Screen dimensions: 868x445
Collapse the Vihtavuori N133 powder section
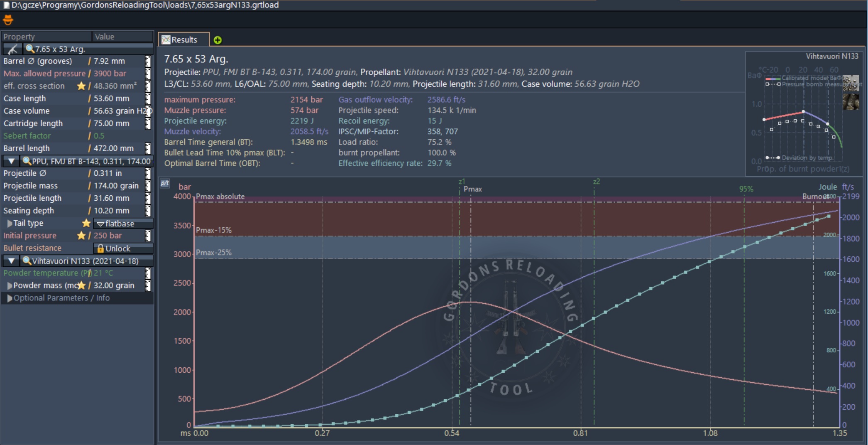12,261
